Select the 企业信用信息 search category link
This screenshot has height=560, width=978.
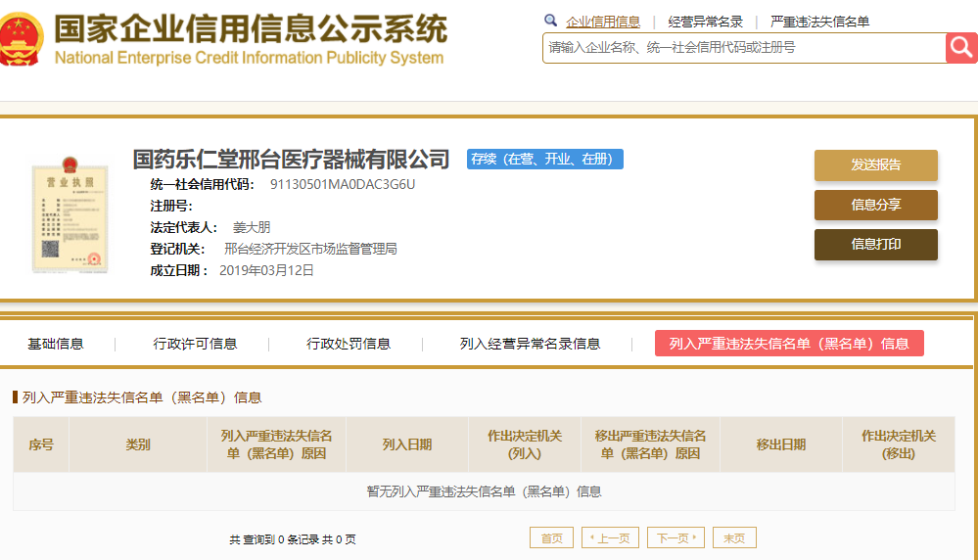tap(602, 22)
